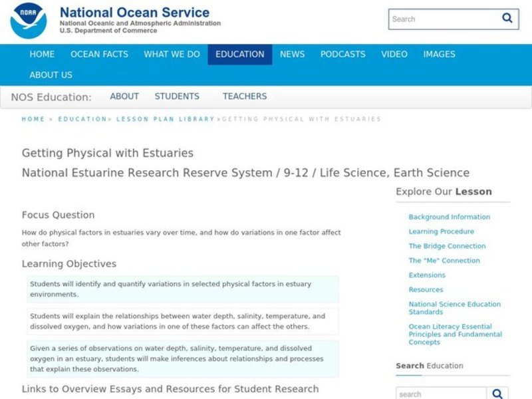Viewport: 532px width, 399px height.
Task: Open the Extensions link
Action: (426, 275)
